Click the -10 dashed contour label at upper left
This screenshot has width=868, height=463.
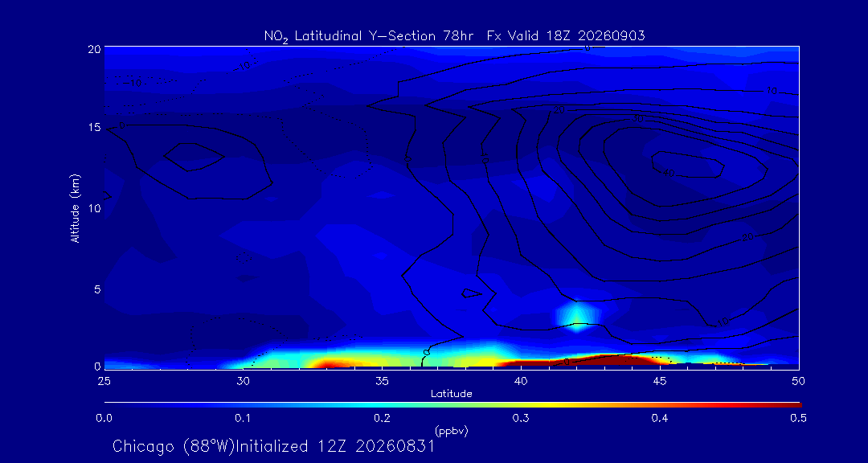tap(133, 84)
